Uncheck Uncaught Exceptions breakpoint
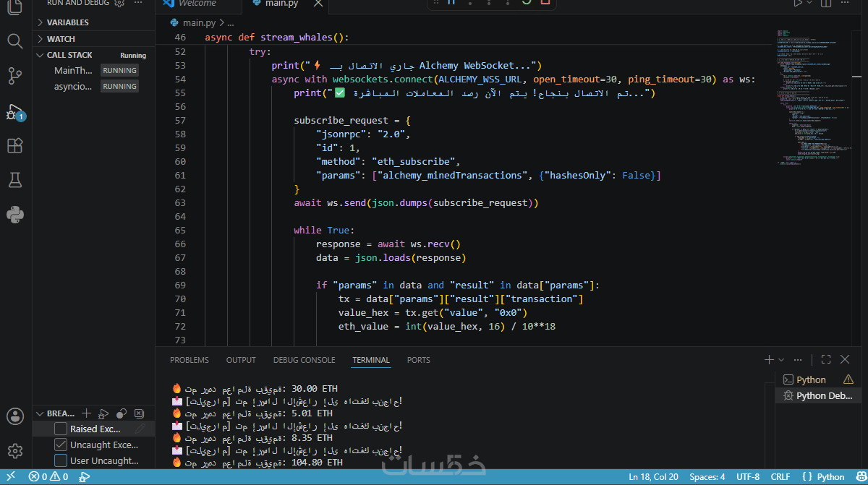868x485 pixels. click(61, 445)
